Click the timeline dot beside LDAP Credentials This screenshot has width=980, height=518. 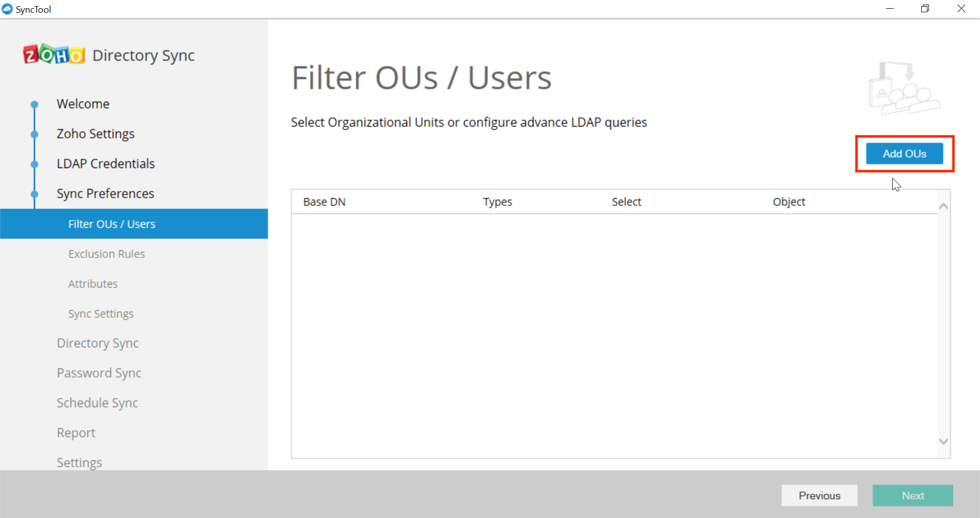34,164
